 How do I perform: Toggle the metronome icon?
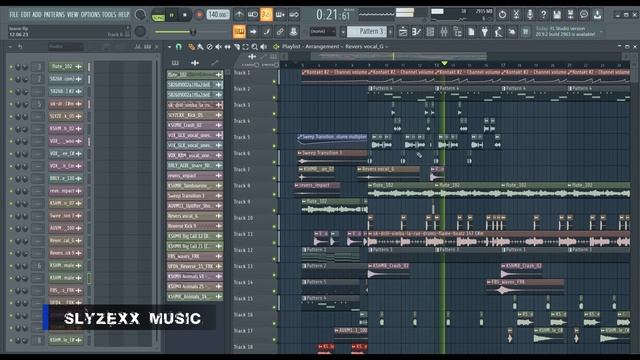[239, 15]
